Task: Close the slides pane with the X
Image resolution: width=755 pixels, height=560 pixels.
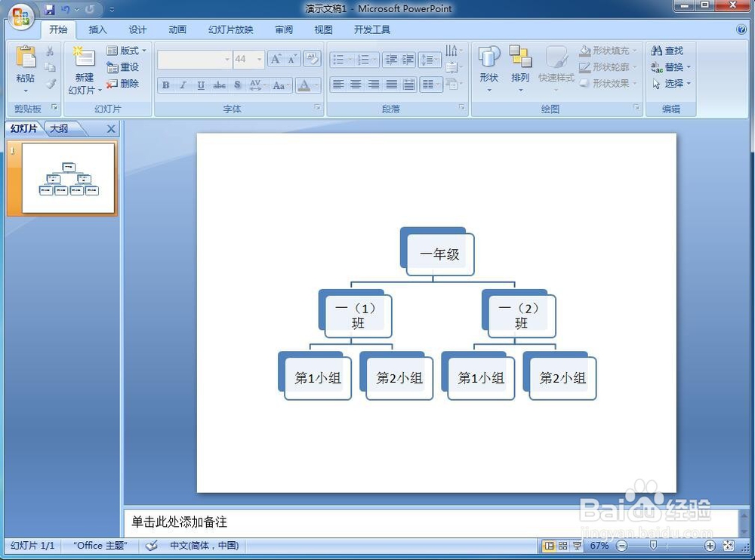Action: click(111, 128)
